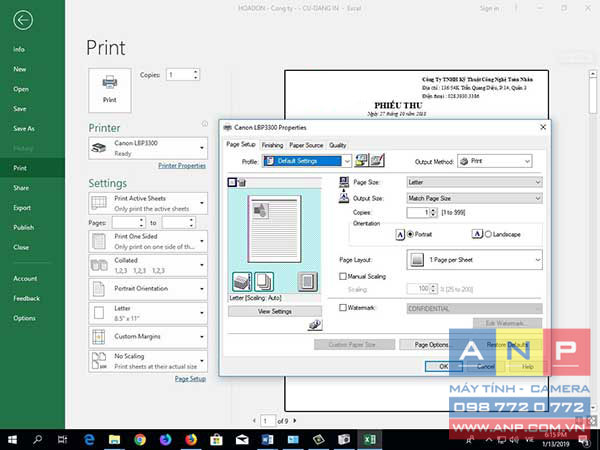Open Export in Backstage sidebar

(22, 208)
